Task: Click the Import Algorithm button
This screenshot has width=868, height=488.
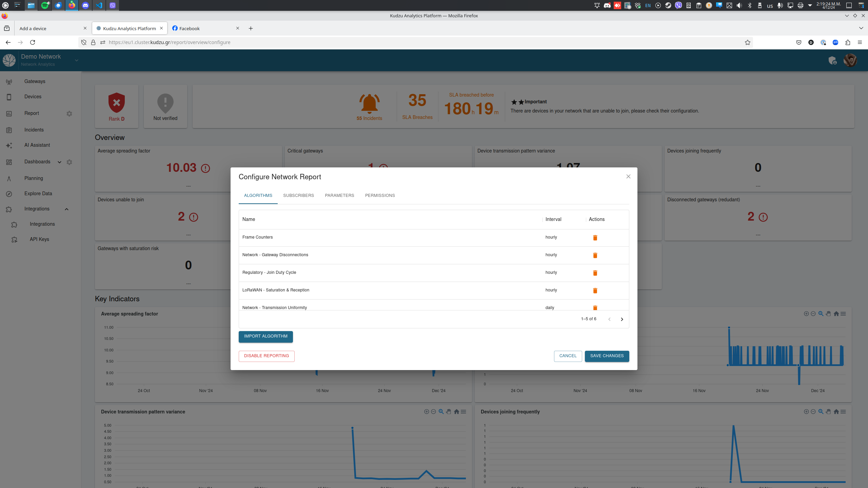Action: (x=265, y=336)
